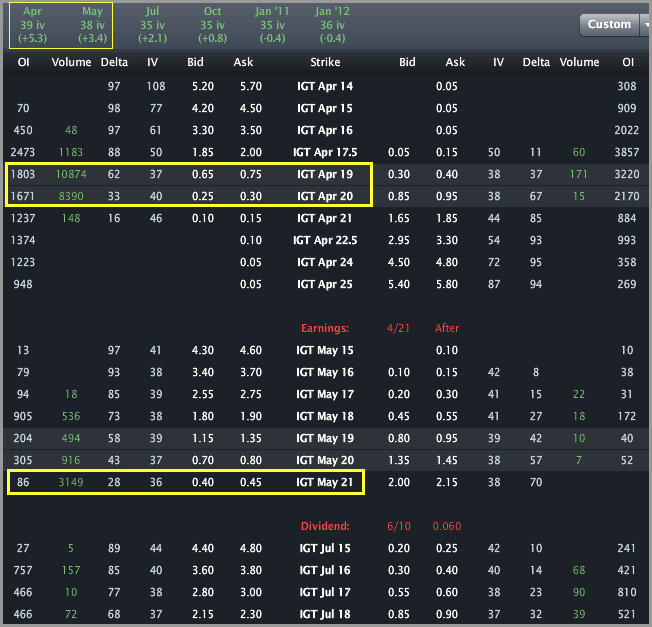The width and height of the screenshot is (652, 627).
Task: Click the Apr 17.5 call volume 1183
Action: point(71,153)
